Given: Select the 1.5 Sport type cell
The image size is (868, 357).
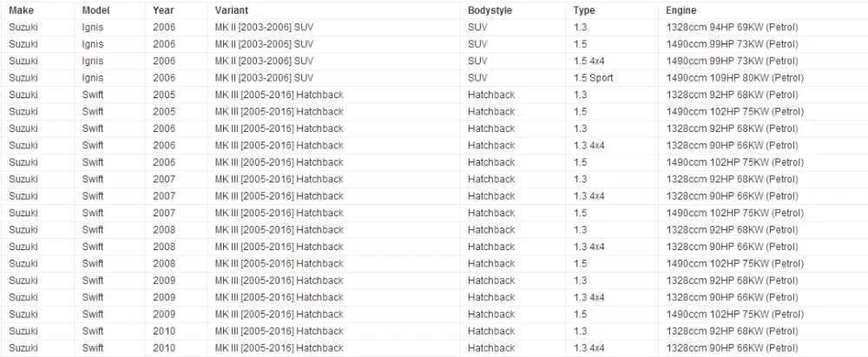Looking at the screenshot, I should click(594, 77).
